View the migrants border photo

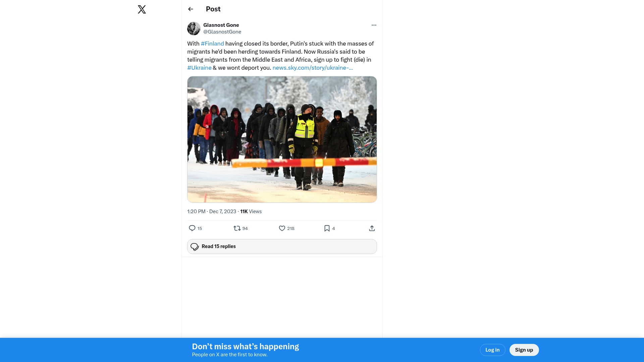[282, 139]
